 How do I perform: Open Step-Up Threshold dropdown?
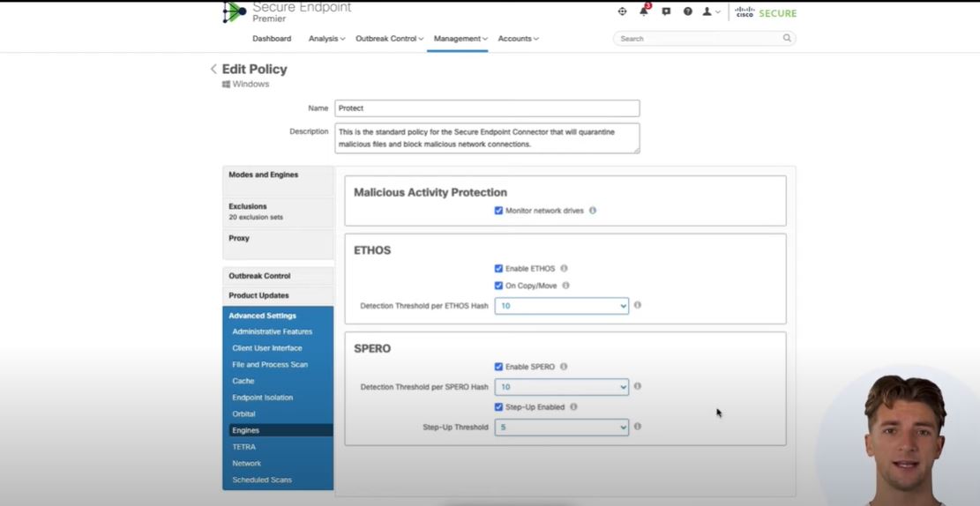(x=562, y=428)
